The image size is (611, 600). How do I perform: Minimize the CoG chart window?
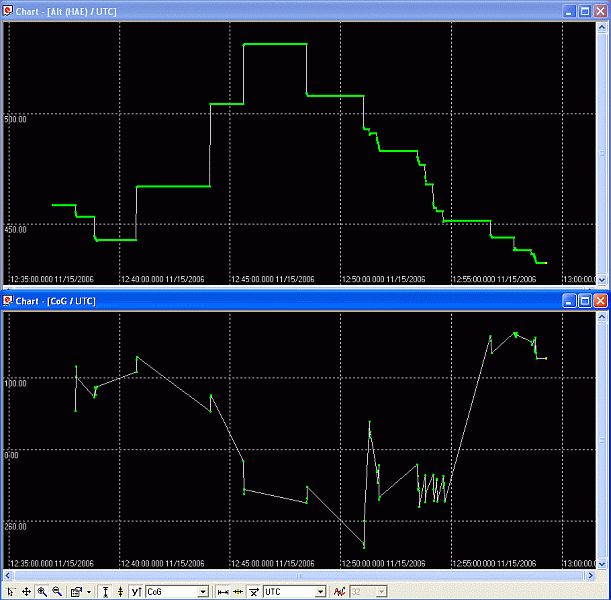pos(568,300)
